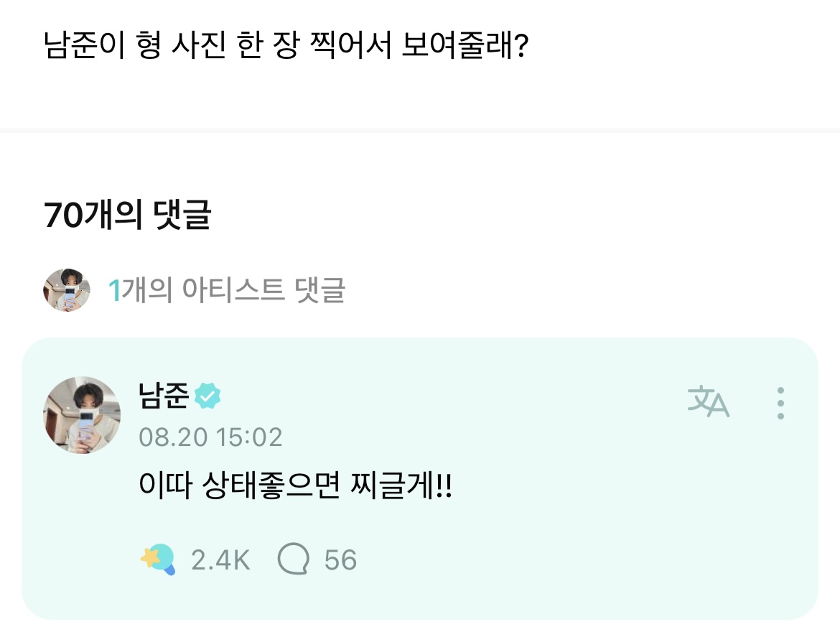
Task: Tap small avatar beside artist comments label
Action: click(x=67, y=290)
